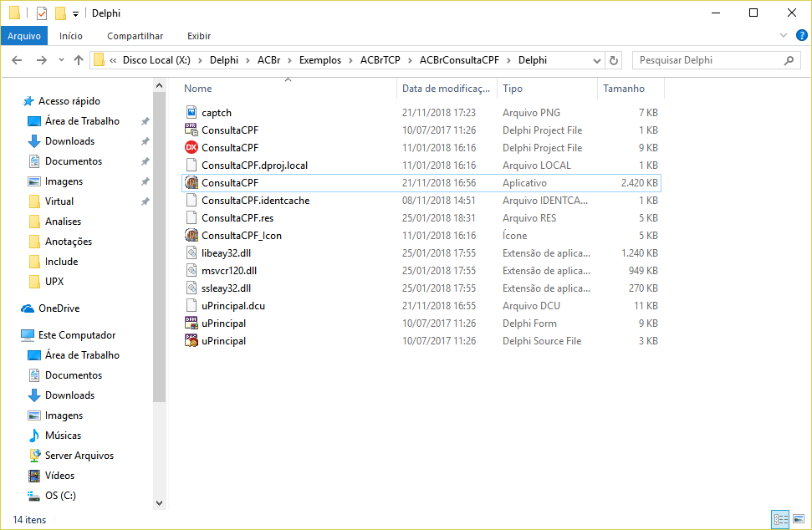Open the Anotações folder in navigation pane
Viewport: 812px width, 530px height.
click(x=69, y=242)
